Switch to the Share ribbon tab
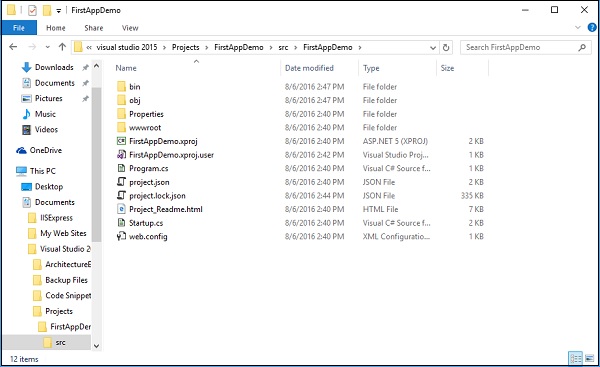This screenshot has height=367, width=600. coord(94,28)
